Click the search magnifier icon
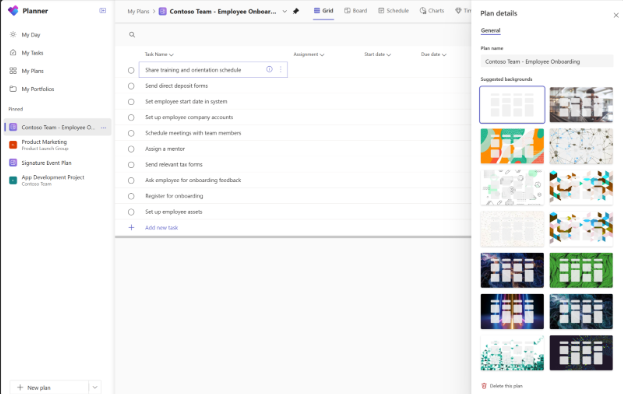The height and width of the screenshot is (394, 623). click(132, 35)
